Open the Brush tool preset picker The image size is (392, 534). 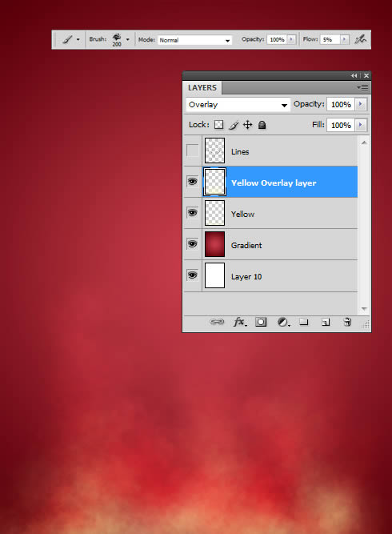coord(67,39)
